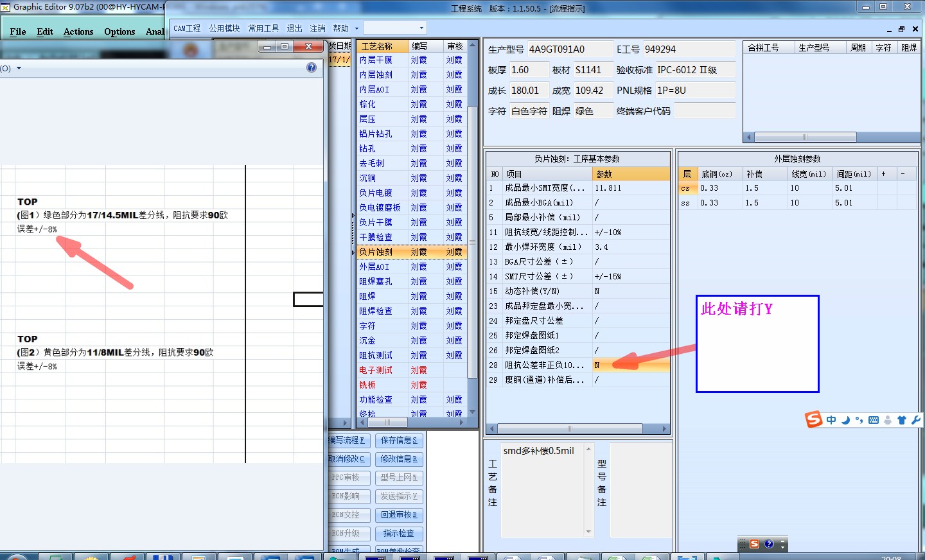Image resolution: width=925 pixels, height=560 pixels.
Task: Click the language bar help question icon
Action: [769, 544]
